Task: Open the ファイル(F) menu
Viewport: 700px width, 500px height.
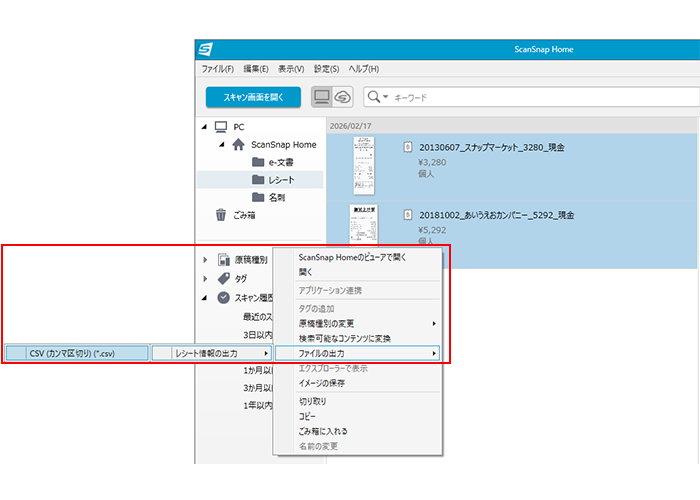Action: click(217, 69)
